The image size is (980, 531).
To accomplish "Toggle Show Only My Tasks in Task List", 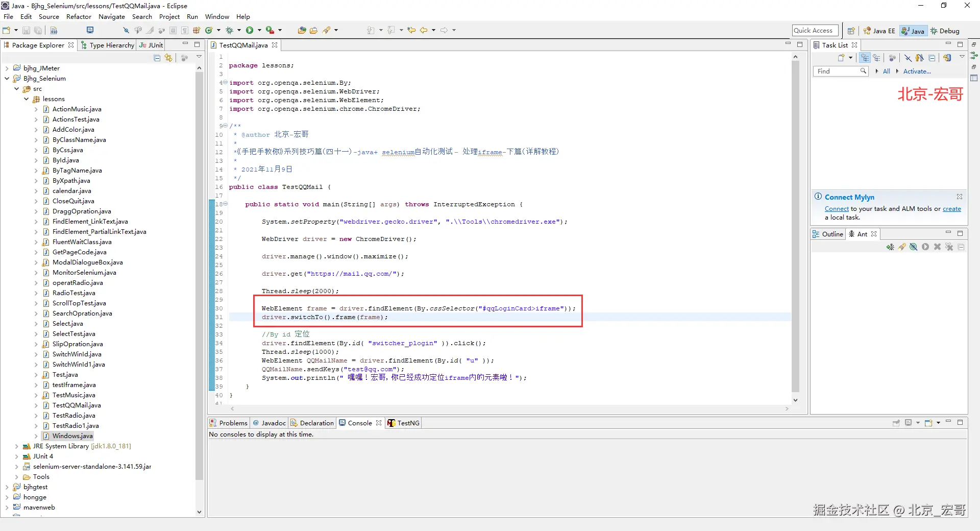I will click(x=920, y=58).
